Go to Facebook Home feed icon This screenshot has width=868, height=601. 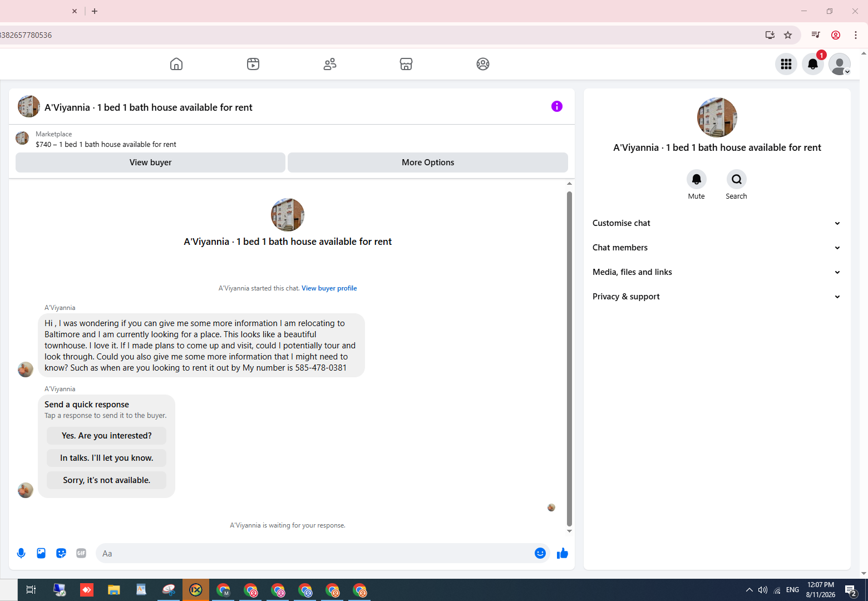(176, 64)
